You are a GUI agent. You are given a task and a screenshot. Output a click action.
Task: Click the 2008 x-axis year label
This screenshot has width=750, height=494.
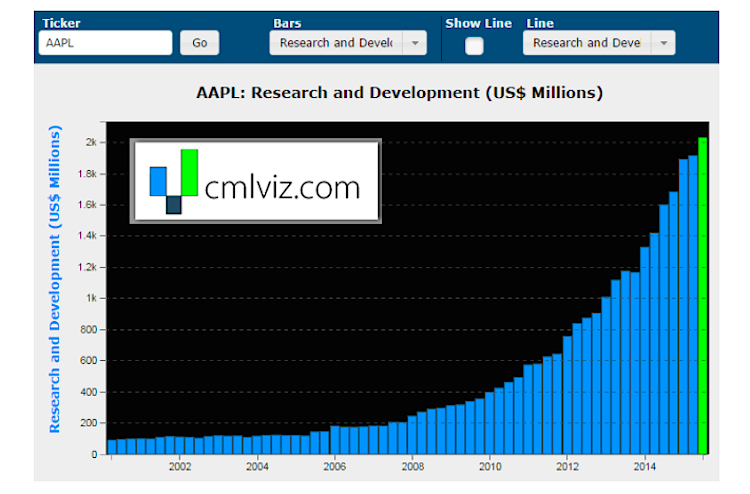(x=412, y=467)
